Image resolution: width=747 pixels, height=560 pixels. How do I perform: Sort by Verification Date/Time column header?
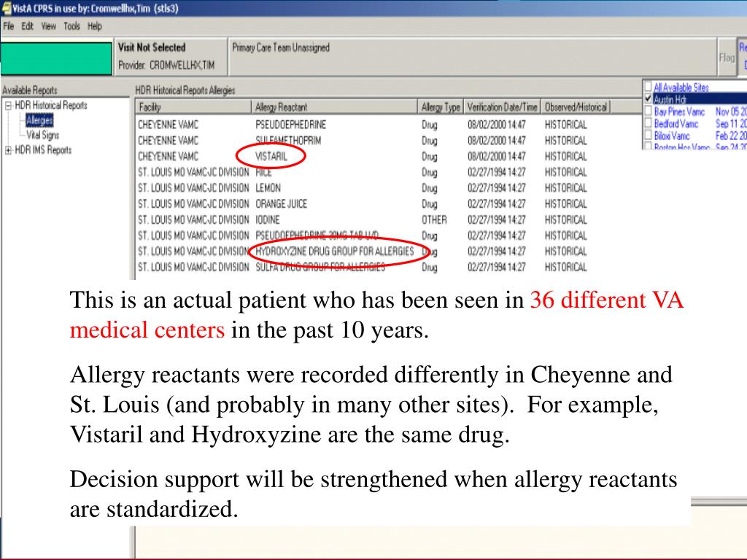click(x=502, y=107)
